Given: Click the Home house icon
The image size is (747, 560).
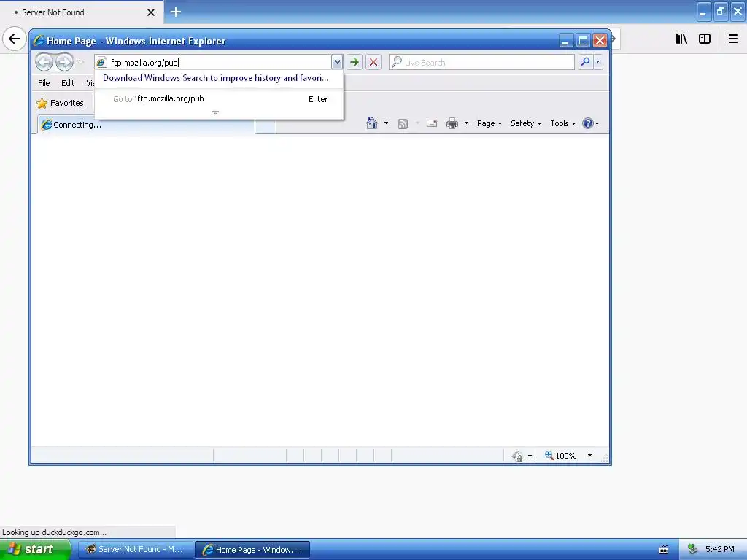Looking at the screenshot, I should tap(371, 123).
